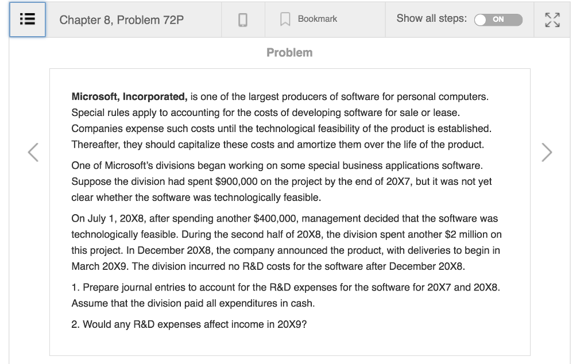Select the mobile device view icon
Screen dimensions: 588x364
pyautogui.click(x=243, y=19)
